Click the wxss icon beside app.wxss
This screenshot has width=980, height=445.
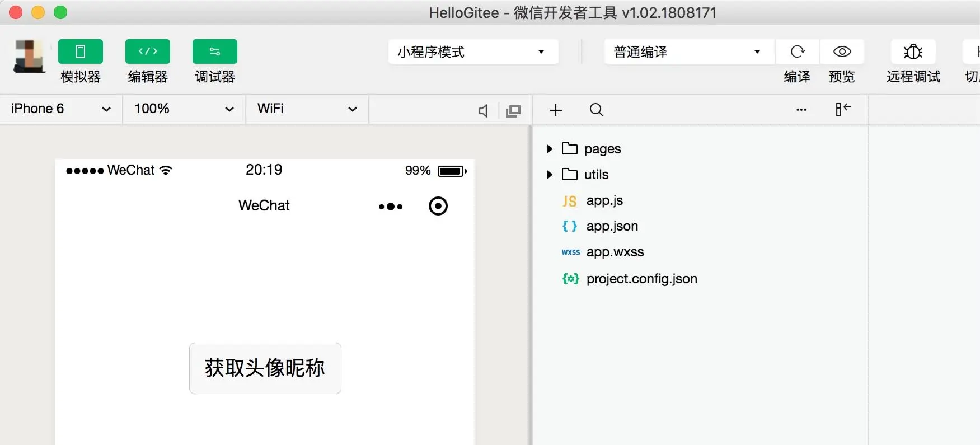click(x=571, y=252)
